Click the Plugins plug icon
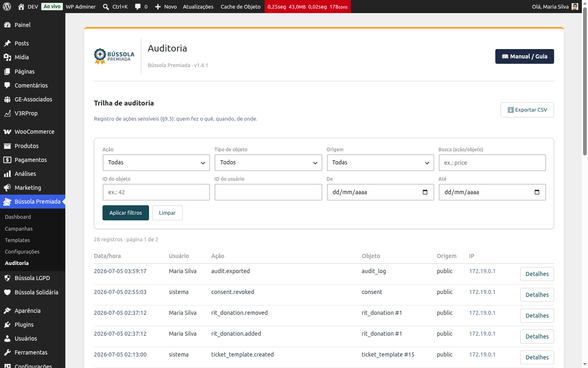 coord(7,325)
